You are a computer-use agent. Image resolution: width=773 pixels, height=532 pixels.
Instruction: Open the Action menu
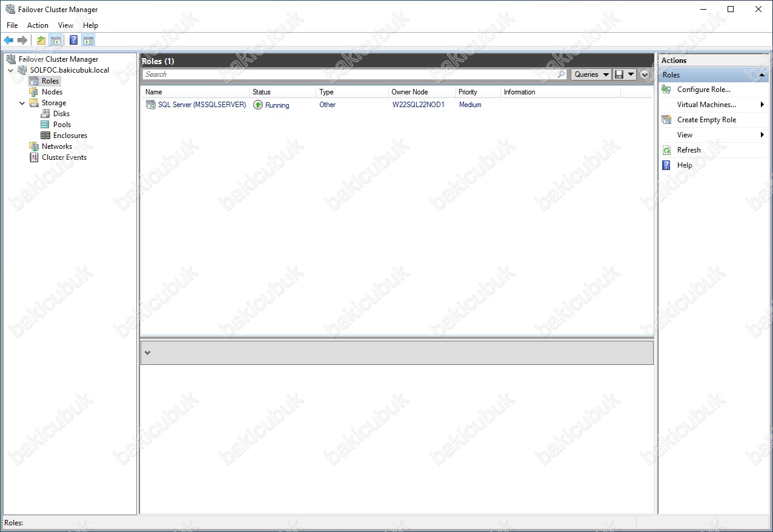[38, 25]
